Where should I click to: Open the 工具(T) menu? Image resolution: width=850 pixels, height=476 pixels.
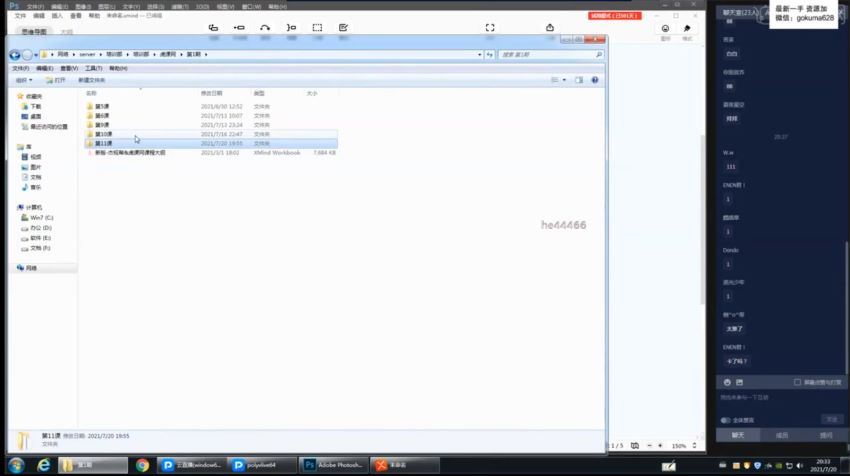pos(93,68)
